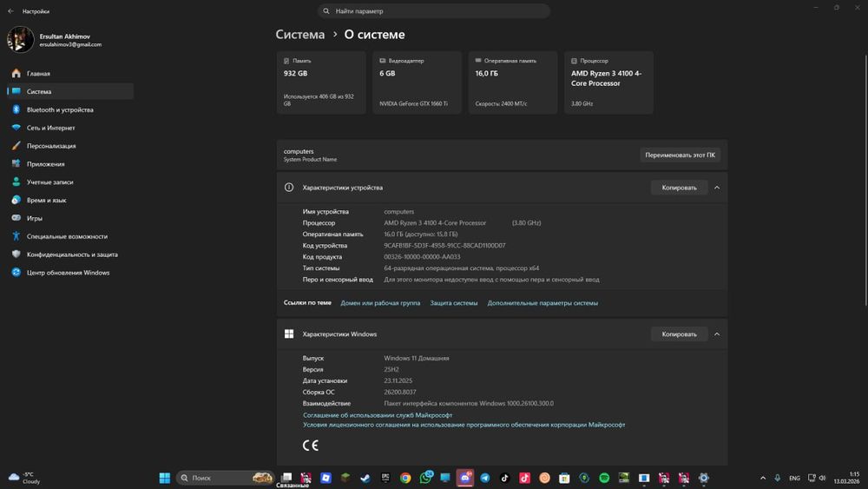The height and width of the screenshot is (489, 868).
Task: Open Соглашение об использовании служб Майкрософт
Action: (x=378, y=415)
